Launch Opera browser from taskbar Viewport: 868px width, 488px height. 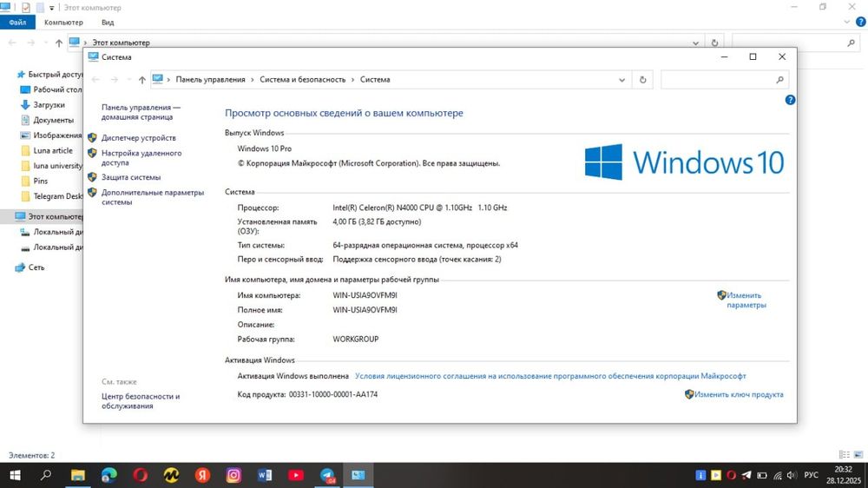click(140, 475)
